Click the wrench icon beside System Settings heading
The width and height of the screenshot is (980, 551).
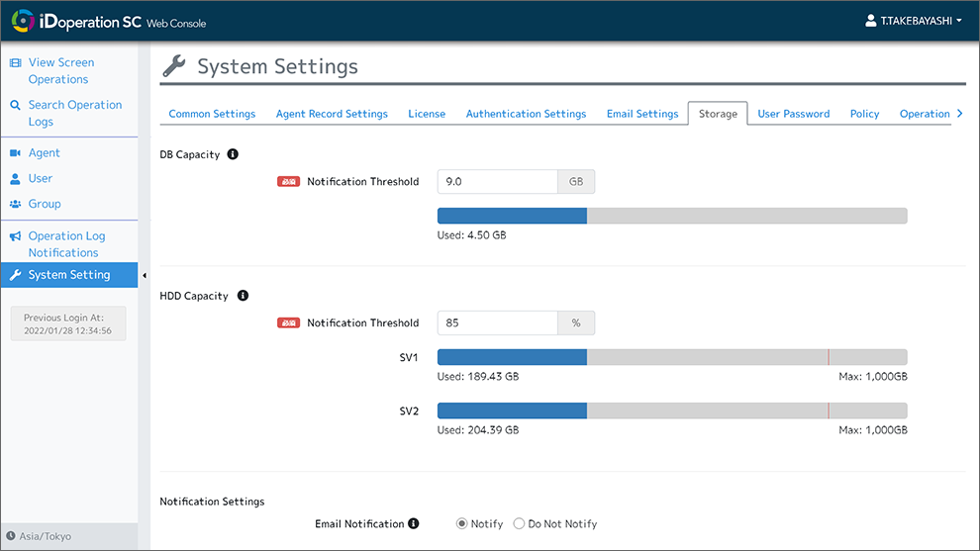click(174, 66)
